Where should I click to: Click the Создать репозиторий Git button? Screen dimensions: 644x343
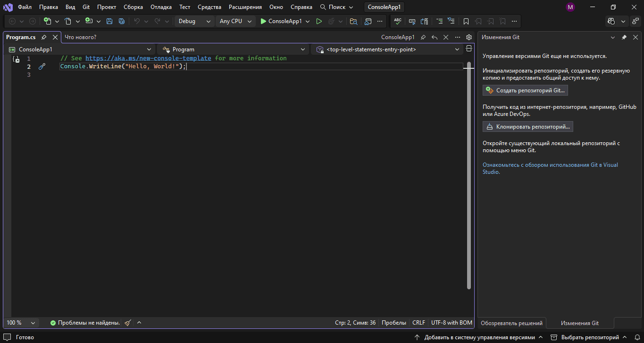point(525,90)
